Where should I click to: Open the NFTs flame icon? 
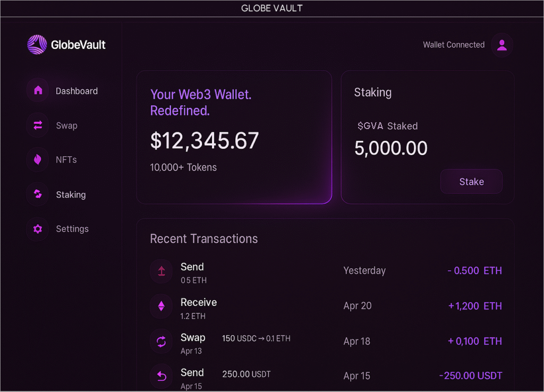pyautogui.click(x=38, y=160)
